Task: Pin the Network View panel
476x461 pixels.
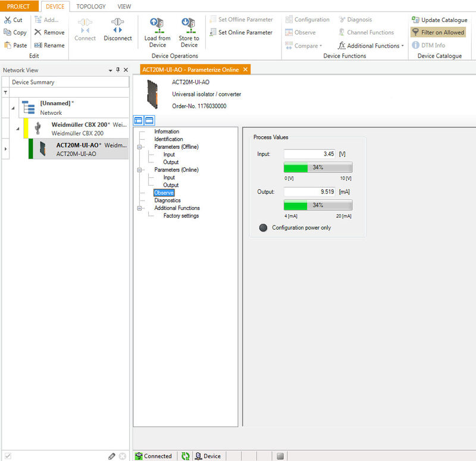Action: tap(117, 70)
